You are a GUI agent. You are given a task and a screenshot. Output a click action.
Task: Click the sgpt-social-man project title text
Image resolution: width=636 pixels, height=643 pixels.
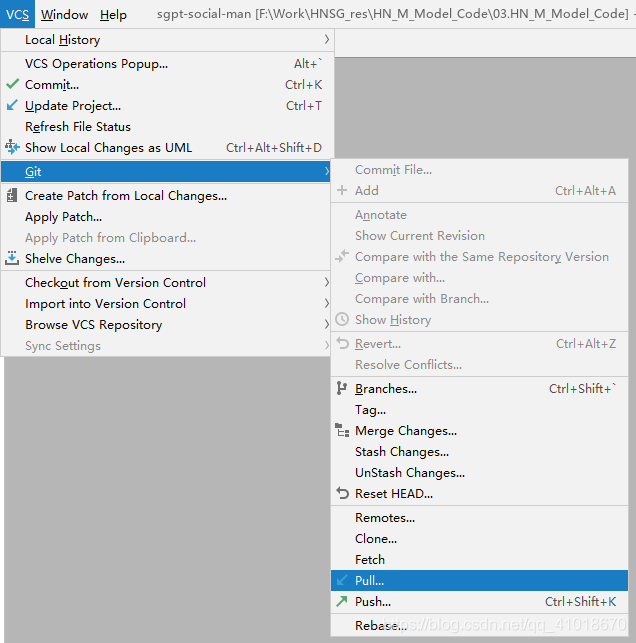pyautogui.click(x=204, y=14)
